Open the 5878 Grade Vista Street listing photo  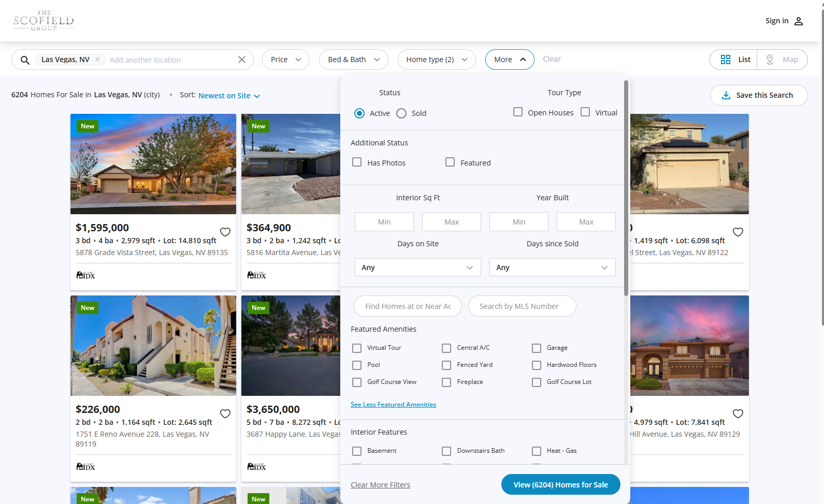tap(153, 164)
